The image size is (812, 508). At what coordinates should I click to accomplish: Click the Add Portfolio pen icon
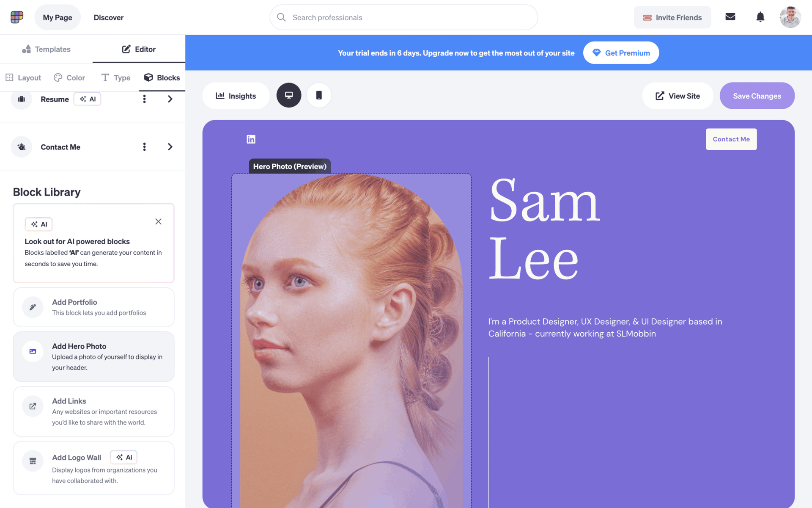coord(33,307)
